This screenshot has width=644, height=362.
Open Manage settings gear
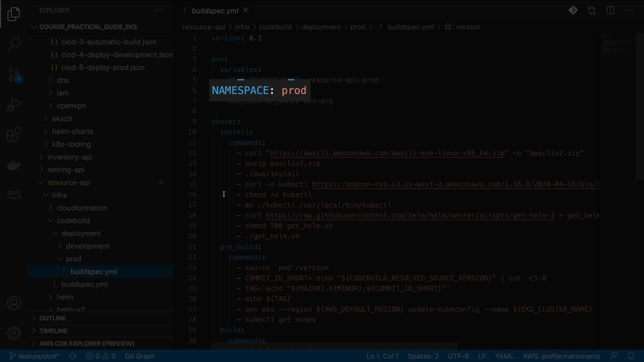point(14,333)
